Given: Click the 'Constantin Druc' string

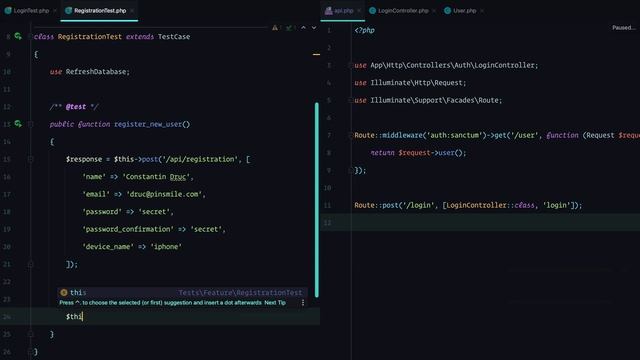Looking at the screenshot, I should (156, 177).
